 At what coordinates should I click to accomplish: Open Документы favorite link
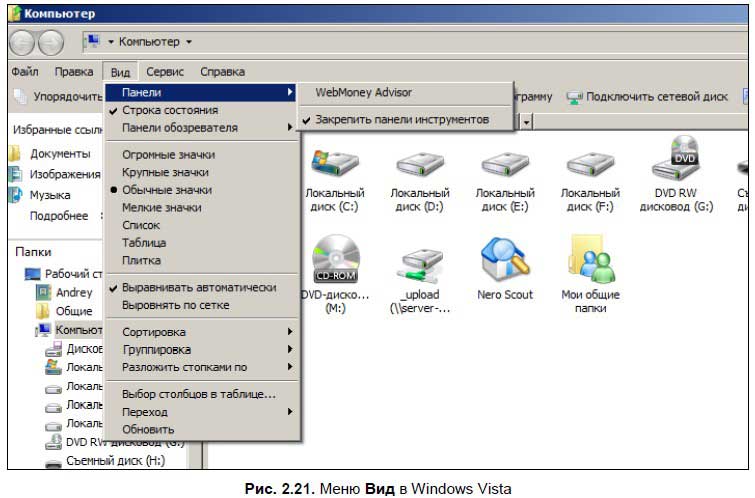(x=60, y=154)
